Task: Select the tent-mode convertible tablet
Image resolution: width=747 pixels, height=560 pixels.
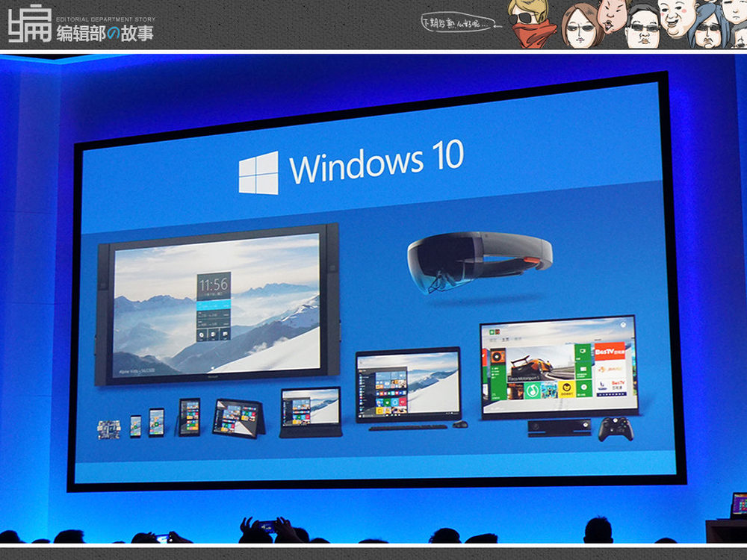Action: (238, 418)
